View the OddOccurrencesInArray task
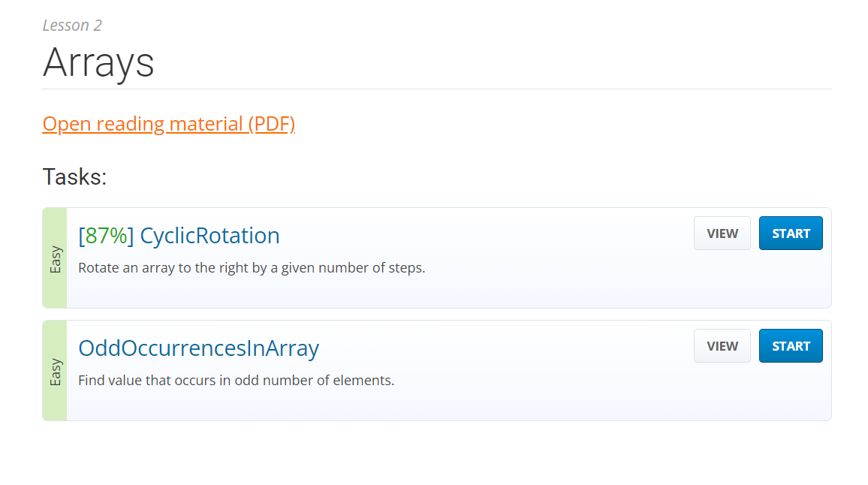The image size is (868, 485). [722, 345]
